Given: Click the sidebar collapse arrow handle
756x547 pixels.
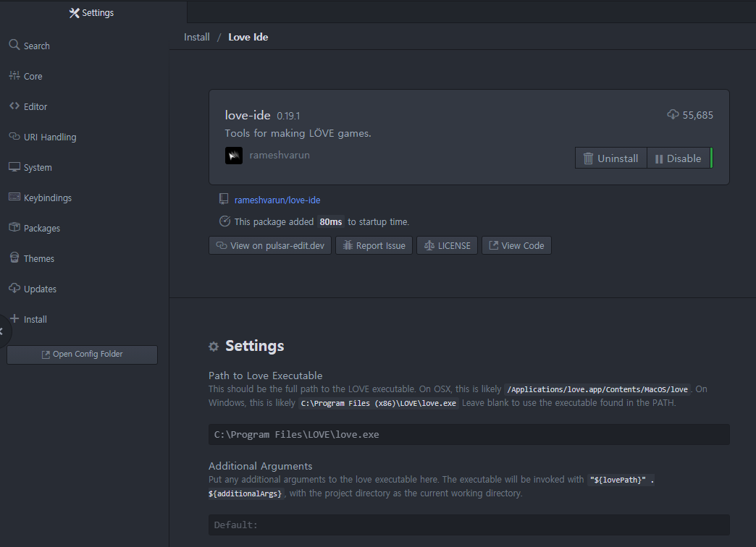Looking at the screenshot, I should coord(3,331).
